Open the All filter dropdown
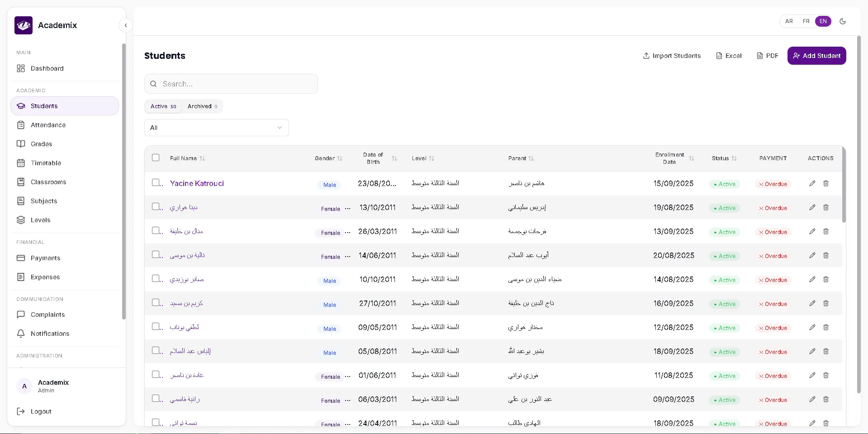 217,128
